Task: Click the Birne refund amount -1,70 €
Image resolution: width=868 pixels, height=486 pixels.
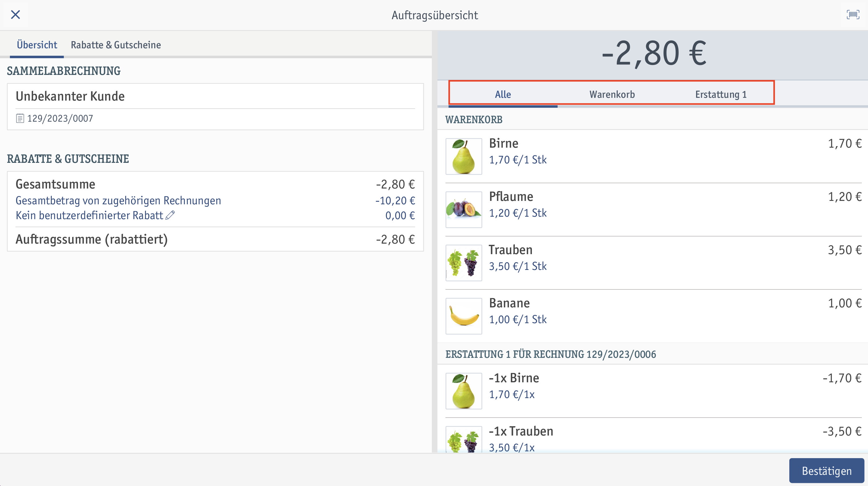Action: [842, 378]
